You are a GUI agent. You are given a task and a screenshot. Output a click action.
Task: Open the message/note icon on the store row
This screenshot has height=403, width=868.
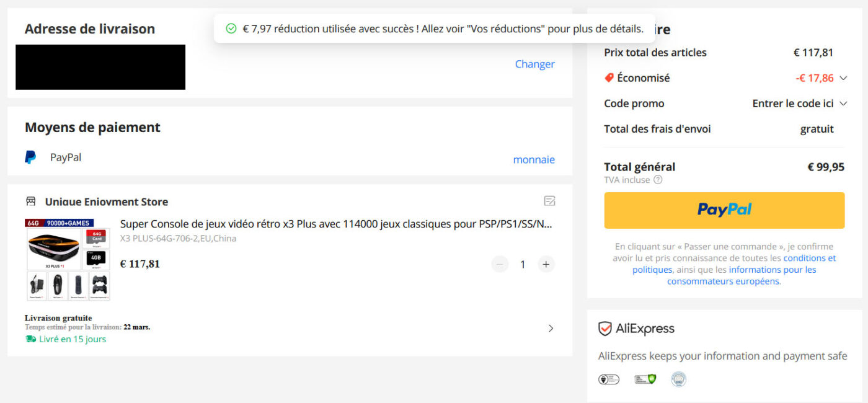549,201
